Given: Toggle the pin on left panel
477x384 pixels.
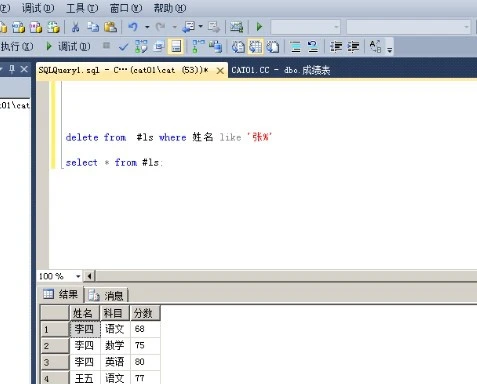Looking at the screenshot, I should [x=12, y=69].
